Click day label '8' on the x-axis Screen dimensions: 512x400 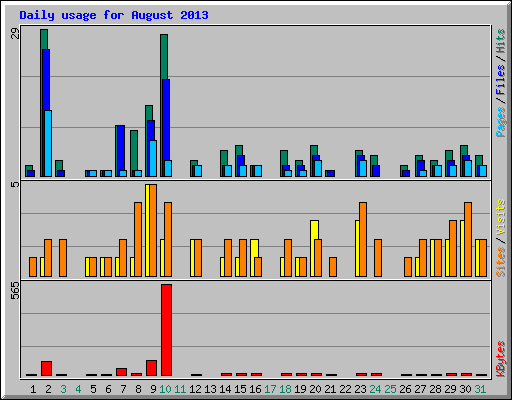(x=138, y=389)
